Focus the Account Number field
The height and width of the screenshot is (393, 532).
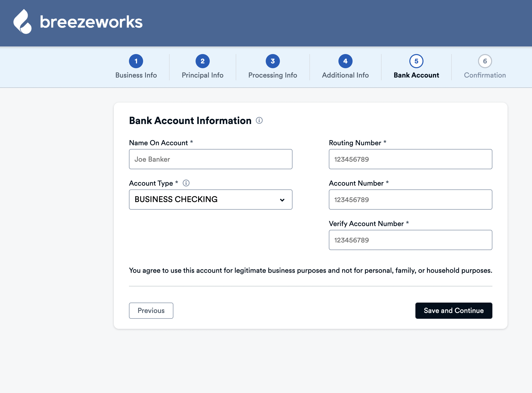point(411,200)
